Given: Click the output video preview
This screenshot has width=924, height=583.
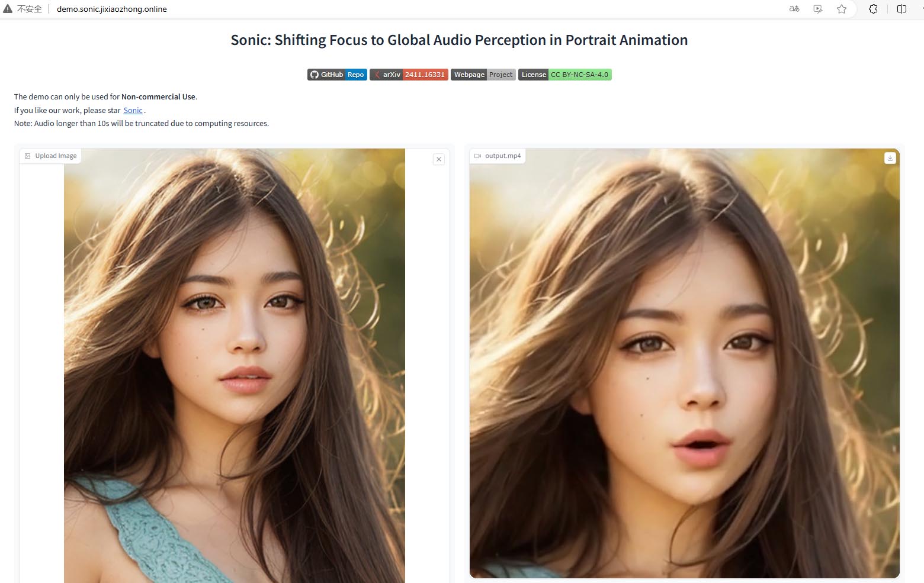Looking at the screenshot, I should click(x=684, y=364).
